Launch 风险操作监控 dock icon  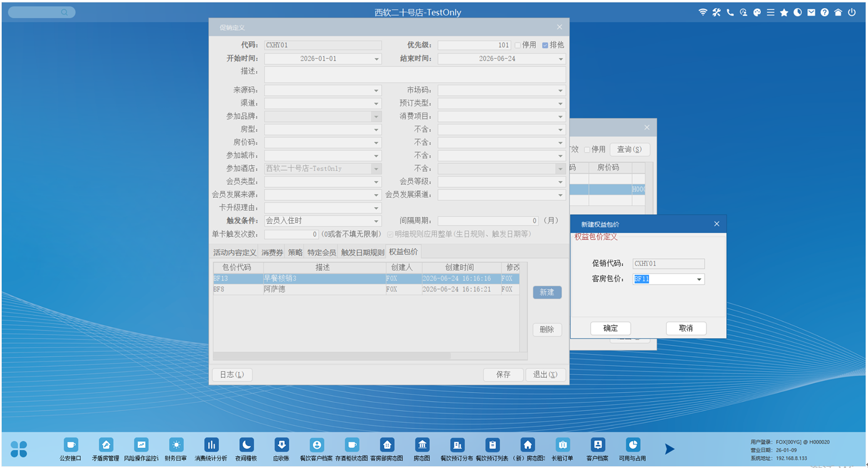[x=141, y=445]
